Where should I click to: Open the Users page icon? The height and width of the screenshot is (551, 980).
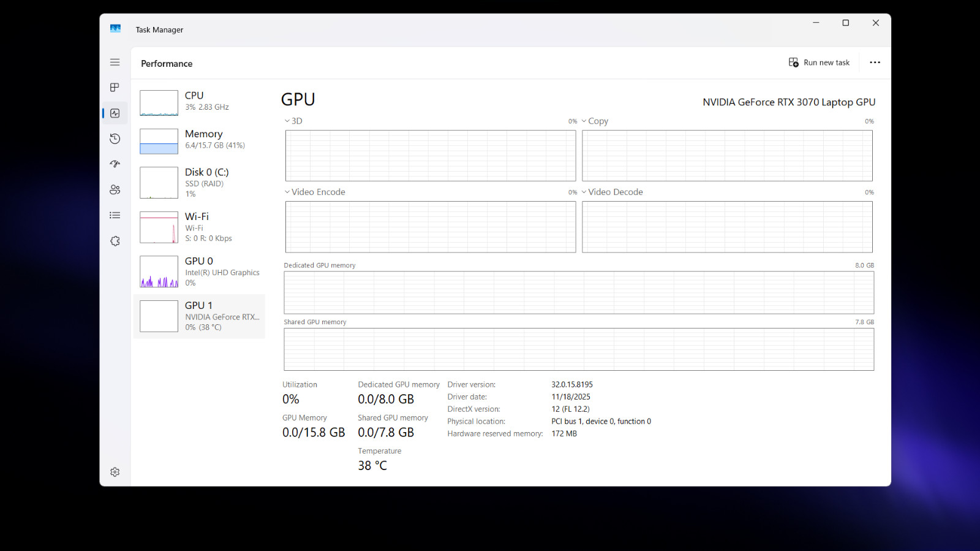[115, 190]
